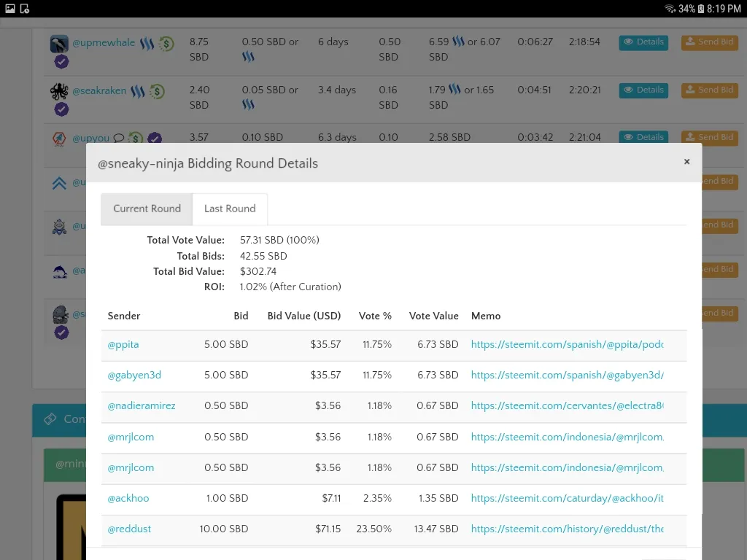The width and height of the screenshot is (747, 560).
Task: Click the green dollar refund icon beside @upmewhale
Action: [166, 44]
